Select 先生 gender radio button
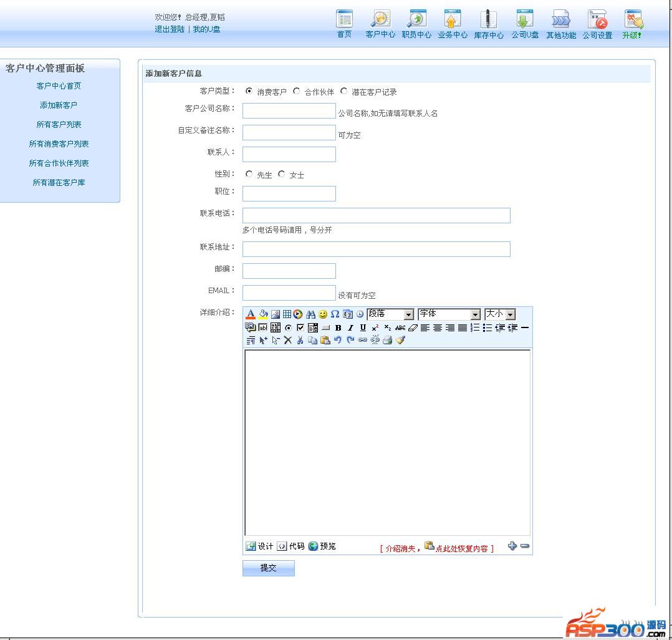This screenshot has width=672, height=640. pyautogui.click(x=249, y=174)
